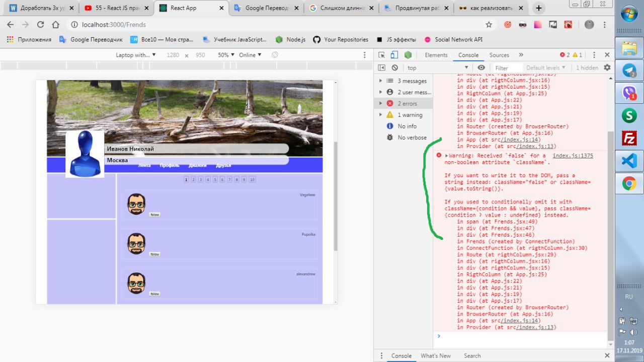Hide the console sidebar panel
Viewport: 644px width, 362px height.
(x=382, y=68)
